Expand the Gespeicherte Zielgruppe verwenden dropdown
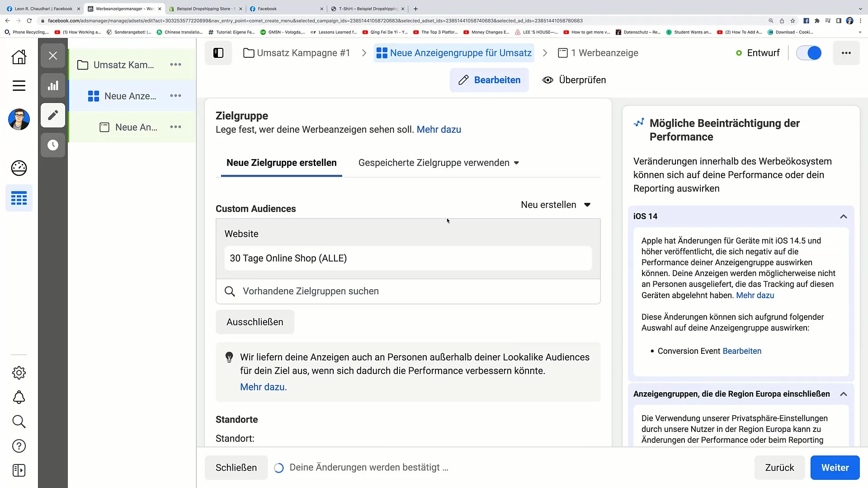The image size is (868, 488). [438, 163]
